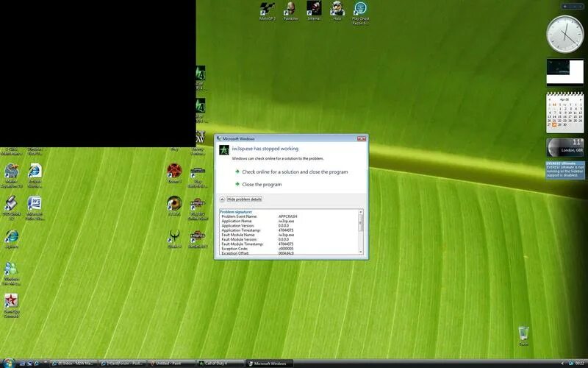Open the Play Ghost Recon shortcut
588x368 pixels.
360,13
